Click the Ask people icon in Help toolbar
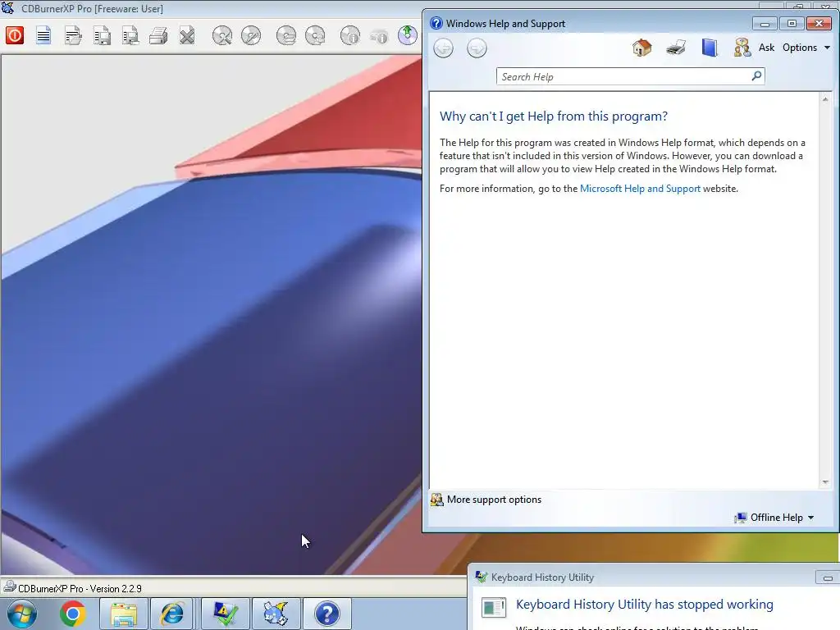Viewport: 840px width, 630px height. (742, 48)
